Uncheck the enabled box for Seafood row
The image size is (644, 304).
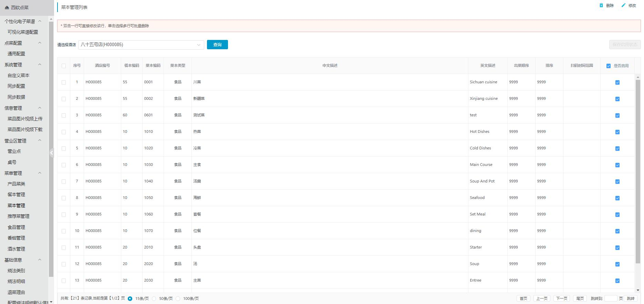click(x=617, y=198)
